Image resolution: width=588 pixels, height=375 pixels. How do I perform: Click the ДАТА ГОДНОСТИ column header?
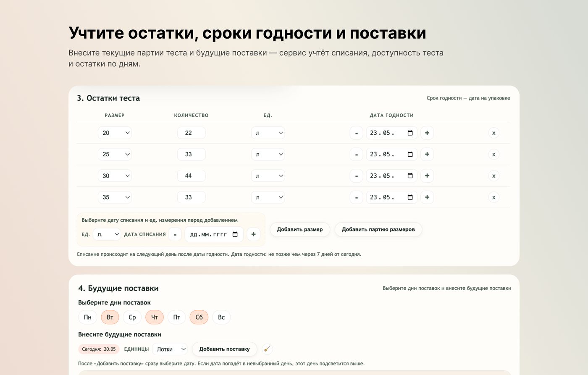[x=391, y=115]
